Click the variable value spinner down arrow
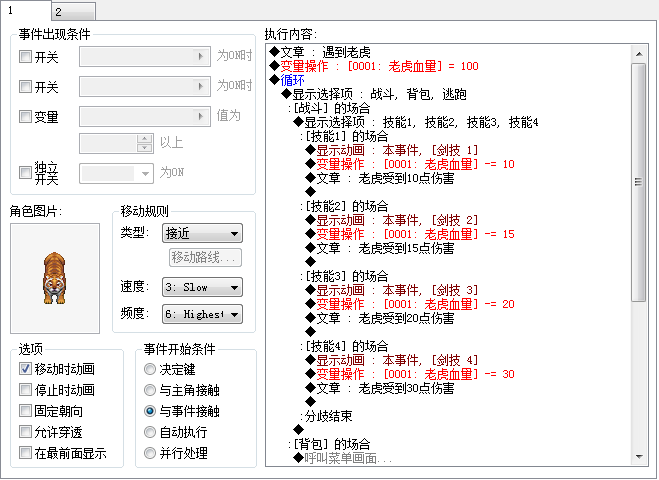The image size is (659, 480). coord(145,148)
